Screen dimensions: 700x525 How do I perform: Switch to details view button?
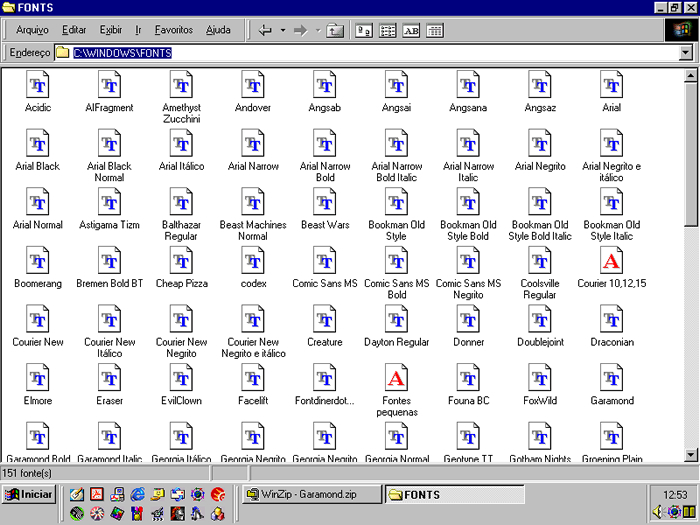pyautogui.click(x=434, y=30)
